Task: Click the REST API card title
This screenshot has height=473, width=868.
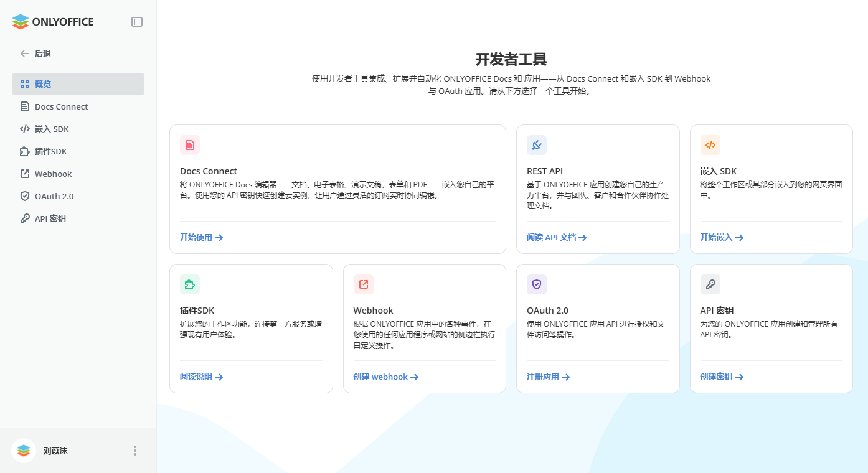Action: [x=545, y=171]
